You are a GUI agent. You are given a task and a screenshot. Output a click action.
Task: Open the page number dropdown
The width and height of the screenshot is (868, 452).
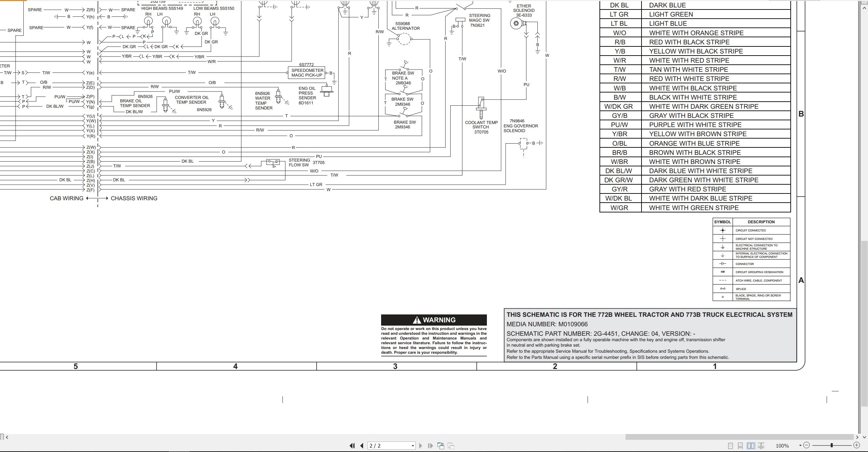pyautogui.click(x=413, y=446)
